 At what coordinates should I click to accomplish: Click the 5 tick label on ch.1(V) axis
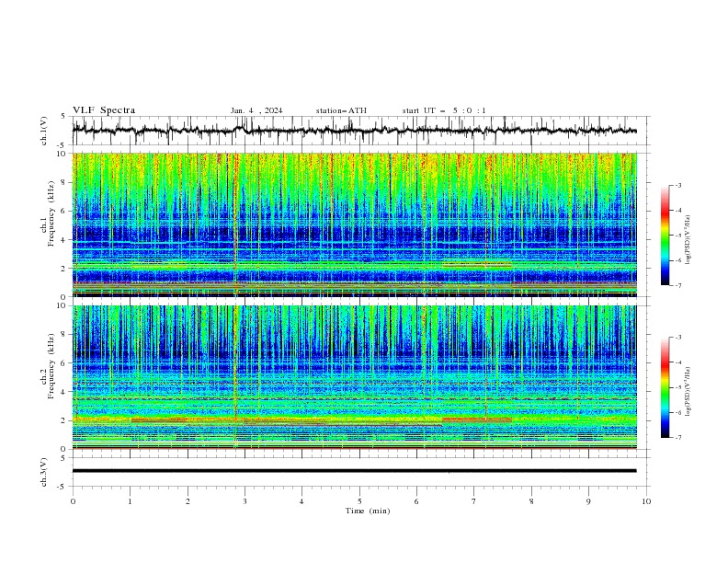[63, 117]
